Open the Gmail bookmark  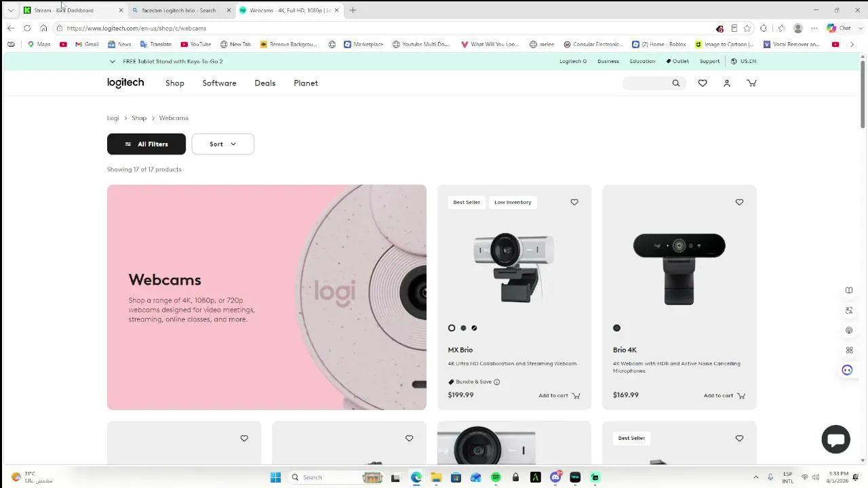[87, 45]
